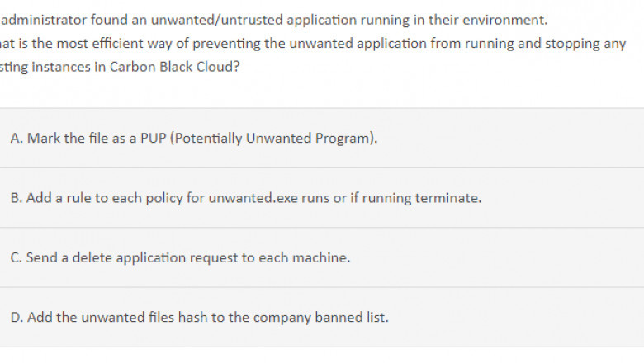Select option D, add hash to banned list
Screen dimensions: 644x363
click(322, 318)
